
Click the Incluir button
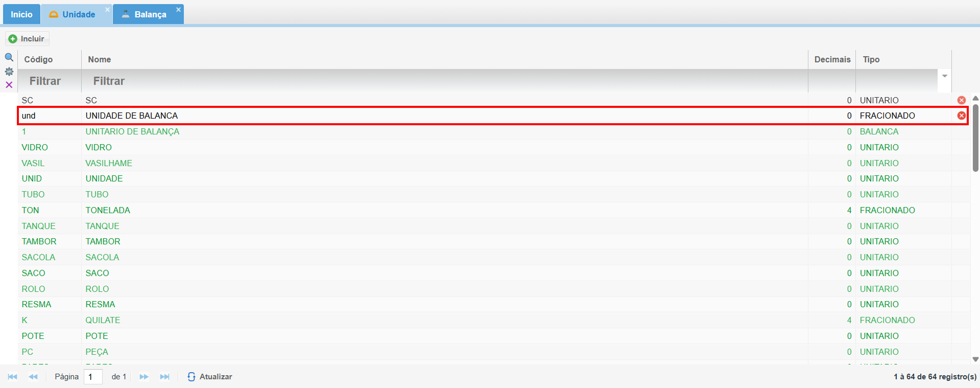coord(27,39)
